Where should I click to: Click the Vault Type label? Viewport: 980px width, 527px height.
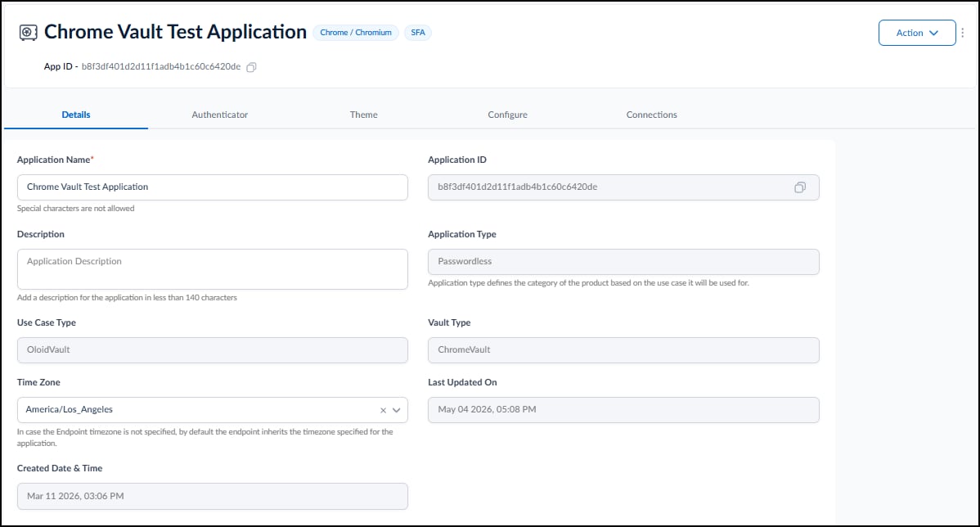point(449,322)
